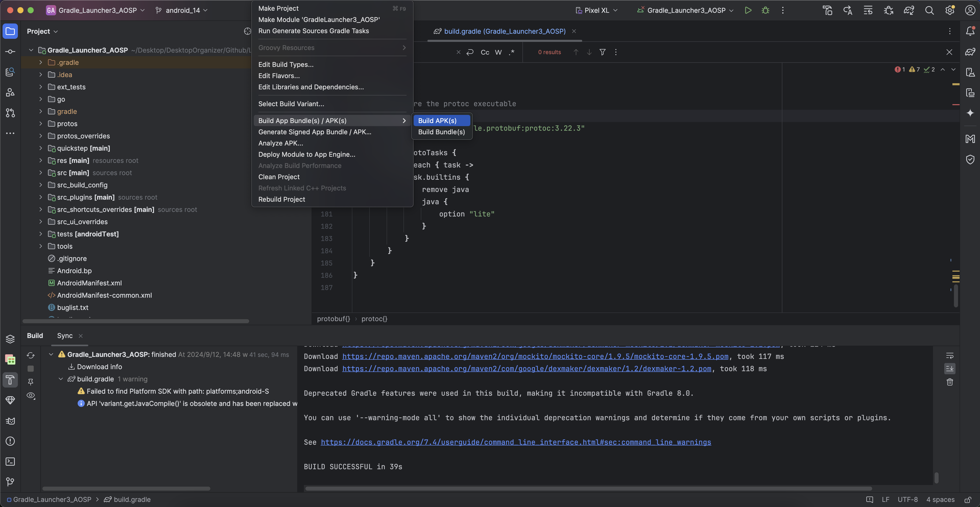Select the Android.bp file
Image resolution: width=980 pixels, height=507 pixels.
click(x=74, y=271)
